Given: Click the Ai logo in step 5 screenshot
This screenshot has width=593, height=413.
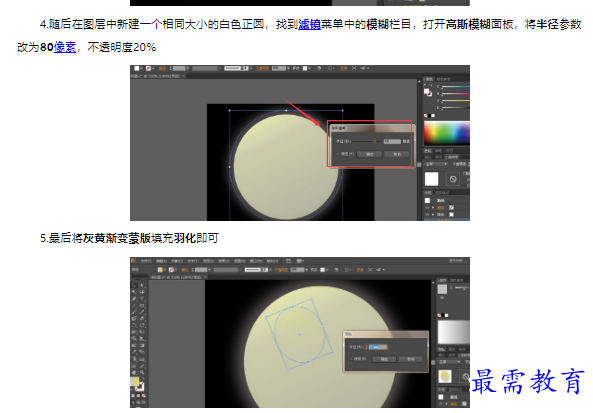Looking at the screenshot, I should coord(133,260).
